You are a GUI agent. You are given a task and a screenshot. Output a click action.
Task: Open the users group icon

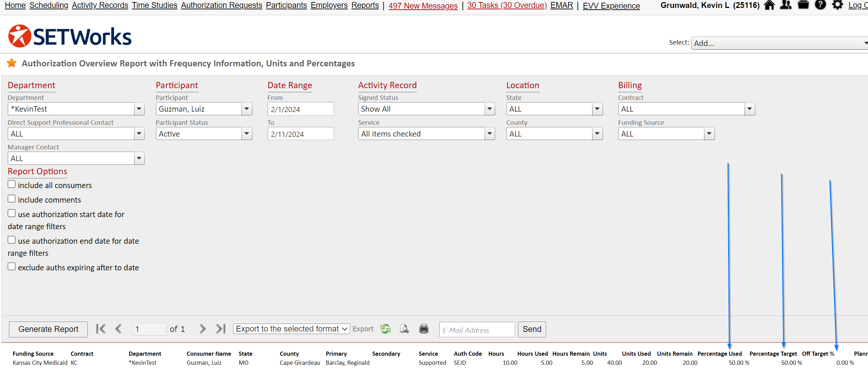(786, 5)
